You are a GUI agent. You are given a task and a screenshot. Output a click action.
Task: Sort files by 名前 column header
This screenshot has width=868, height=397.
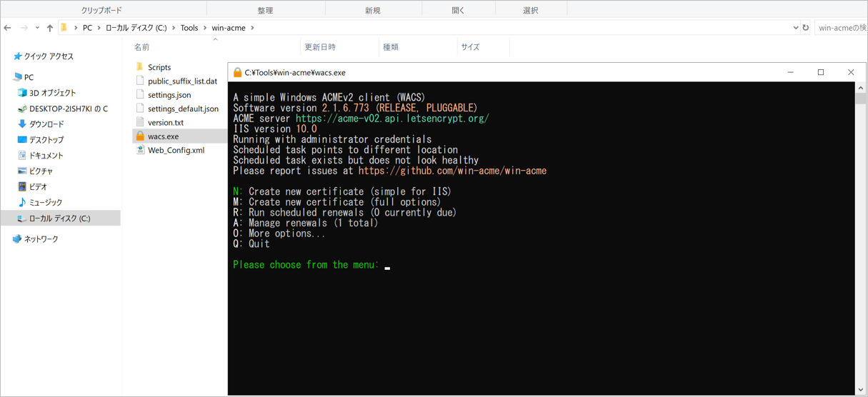coord(142,47)
